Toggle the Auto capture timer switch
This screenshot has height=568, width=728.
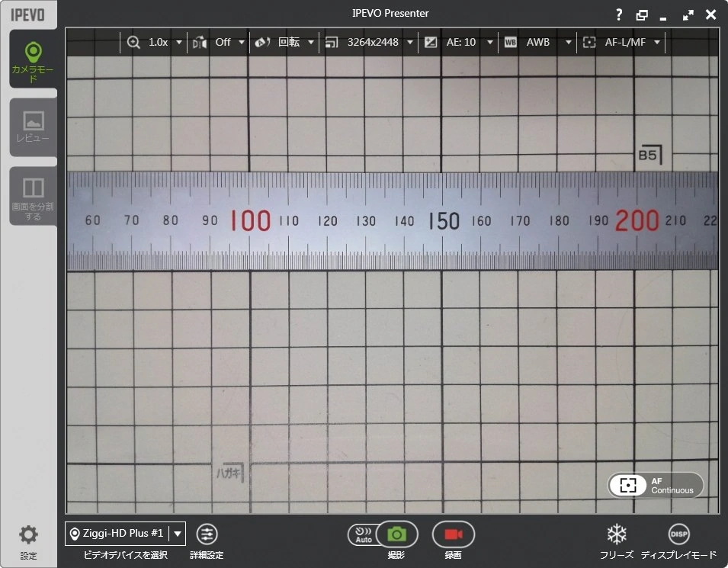click(364, 534)
